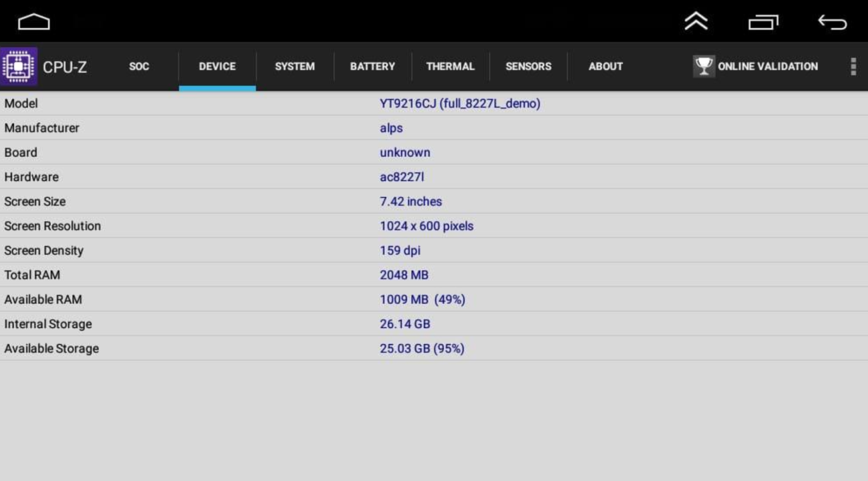
Task: Tap the double chevron up icon
Action: [696, 22]
